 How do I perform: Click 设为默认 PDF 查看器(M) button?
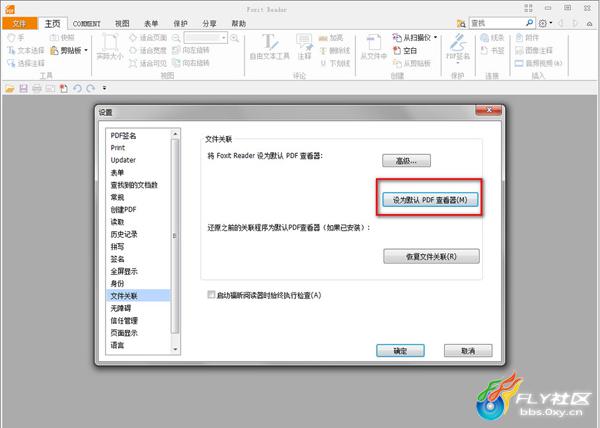pos(430,200)
